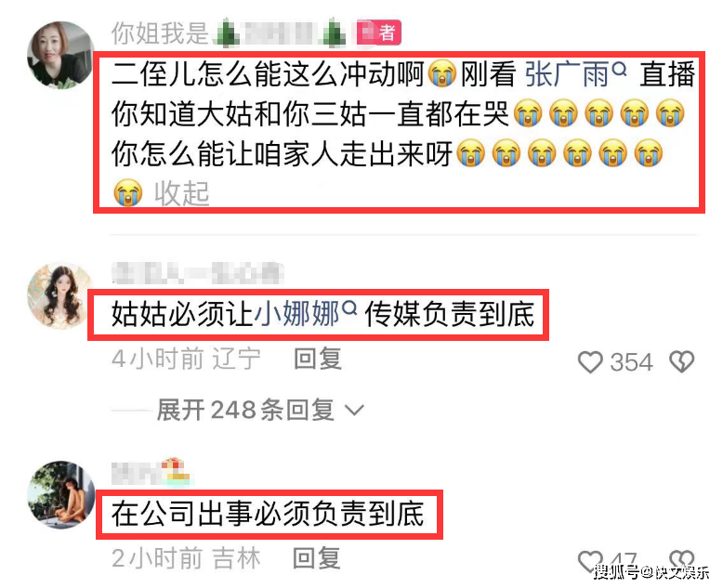The width and height of the screenshot is (723, 588).
Task: Reply to the 吉林 comment
Action: [317, 558]
